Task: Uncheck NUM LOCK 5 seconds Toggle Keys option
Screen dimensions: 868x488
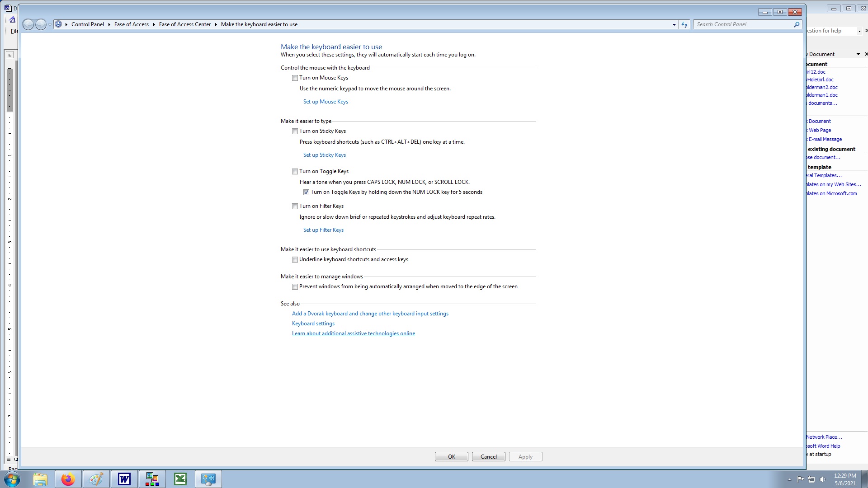Action: click(307, 192)
